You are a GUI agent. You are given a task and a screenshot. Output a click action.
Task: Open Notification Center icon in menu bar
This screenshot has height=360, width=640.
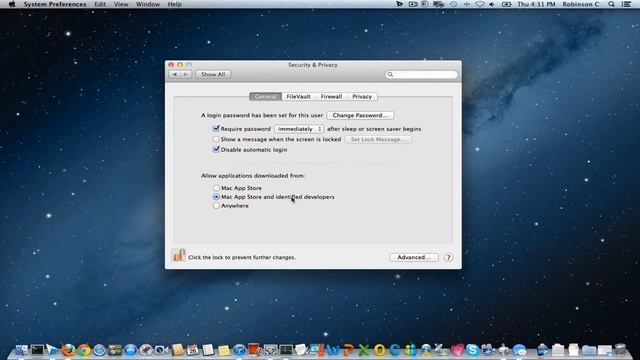(626, 4)
